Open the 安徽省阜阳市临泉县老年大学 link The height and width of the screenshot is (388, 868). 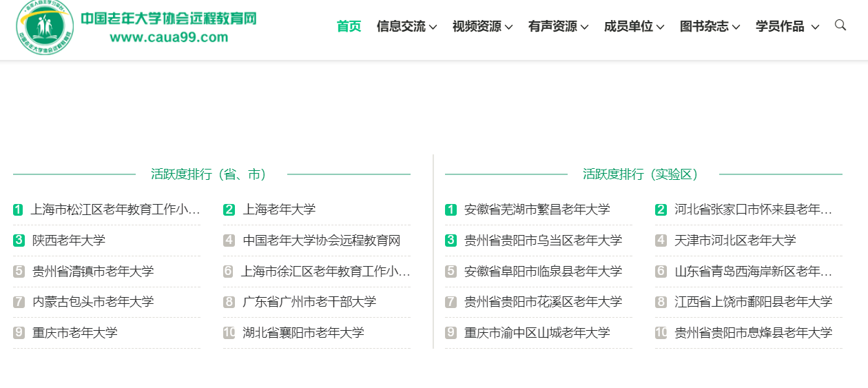coord(544,272)
